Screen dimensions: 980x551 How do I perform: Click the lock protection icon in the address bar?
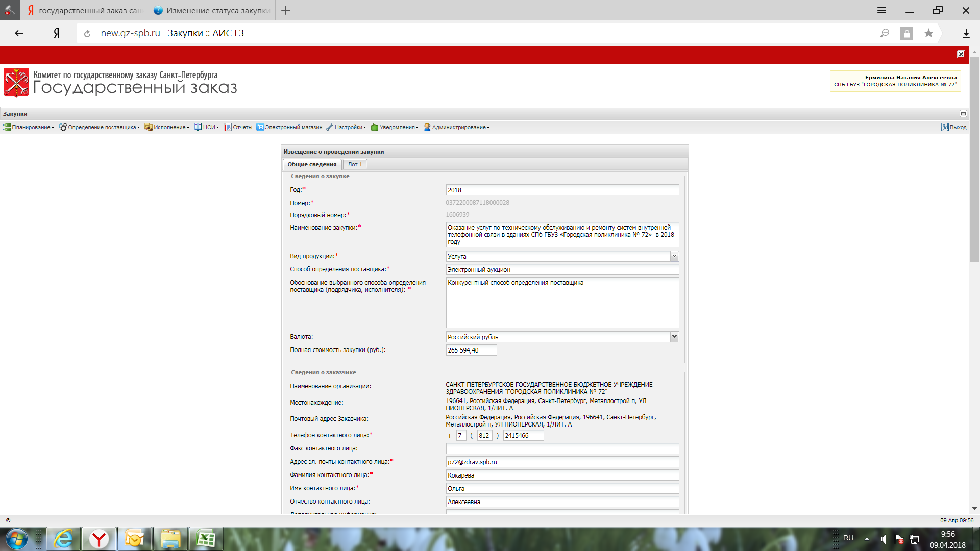(x=906, y=33)
